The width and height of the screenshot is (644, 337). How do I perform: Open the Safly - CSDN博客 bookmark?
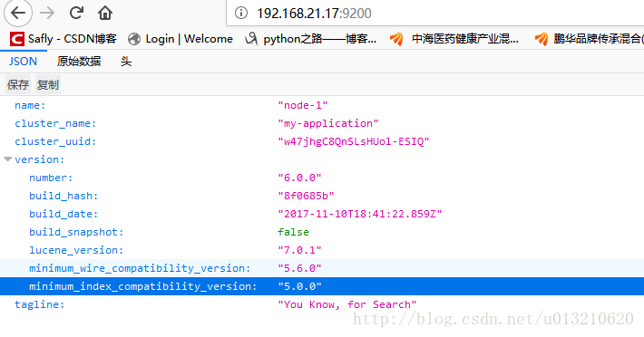pos(63,39)
